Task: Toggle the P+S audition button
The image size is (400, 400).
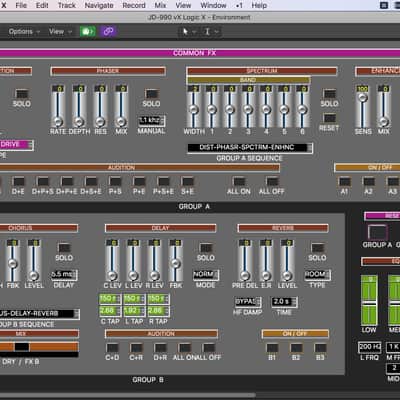Action: pyautogui.click(x=115, y=181)
